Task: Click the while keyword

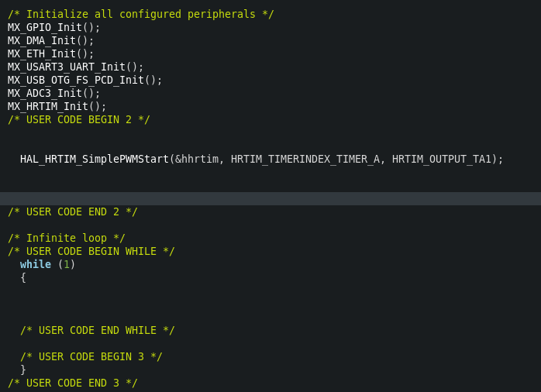Action: tap(36, 264)
